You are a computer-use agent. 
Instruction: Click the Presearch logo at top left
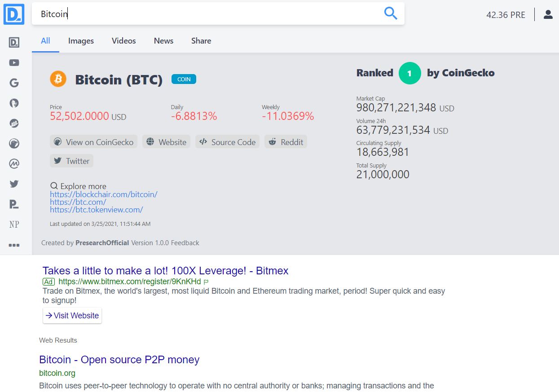tap(14, 14)
